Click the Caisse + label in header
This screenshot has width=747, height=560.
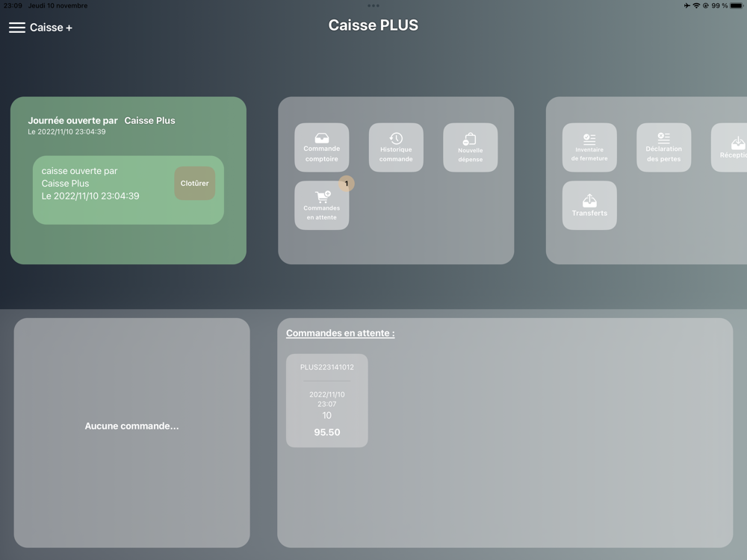pos(51,28)
